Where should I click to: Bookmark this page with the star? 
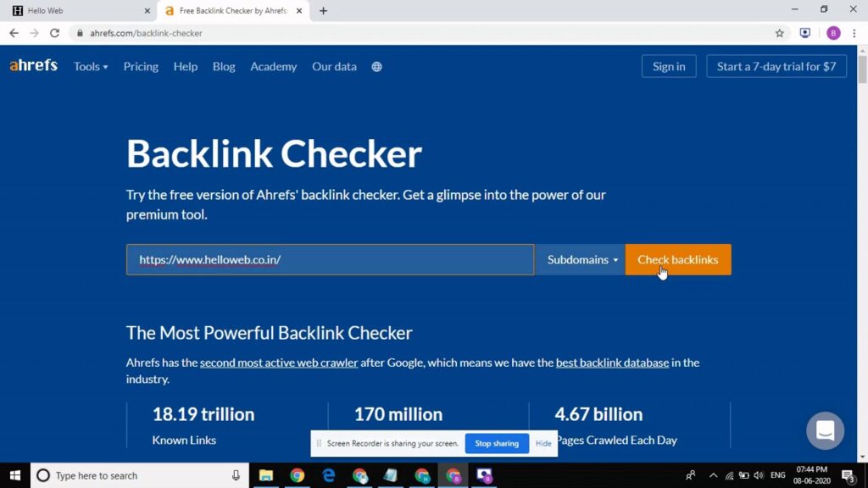coord(780,33)
